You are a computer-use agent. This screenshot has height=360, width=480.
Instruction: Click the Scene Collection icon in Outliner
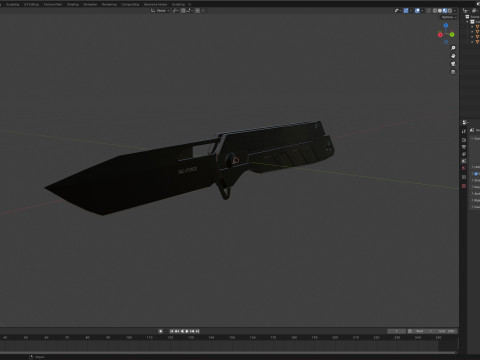click(467, 17)
